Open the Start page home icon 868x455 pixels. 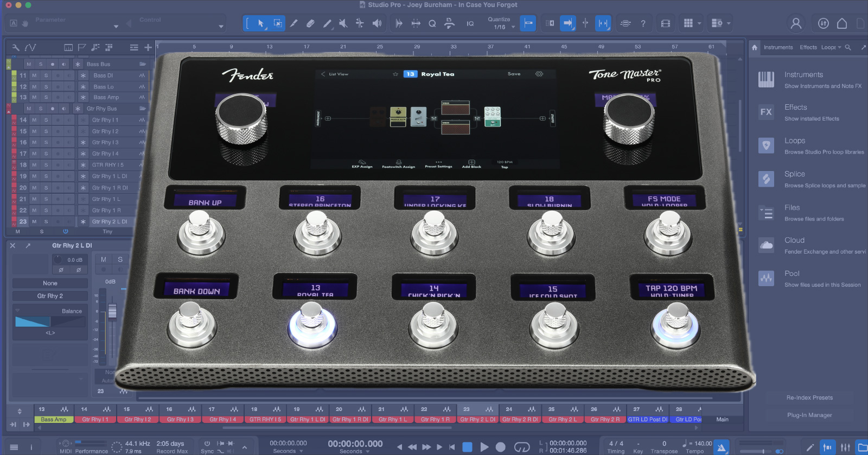842,23
